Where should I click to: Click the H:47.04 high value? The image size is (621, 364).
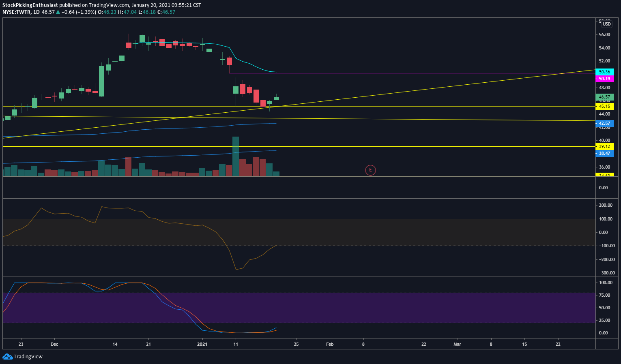coord(127,12)
